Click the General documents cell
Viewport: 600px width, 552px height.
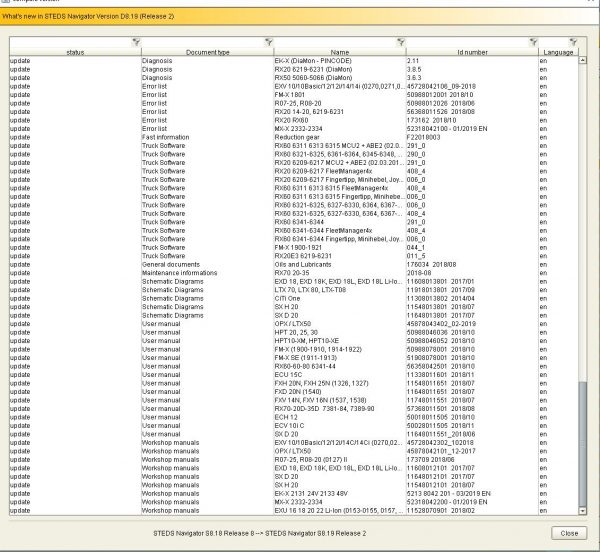tap(171, 264)
